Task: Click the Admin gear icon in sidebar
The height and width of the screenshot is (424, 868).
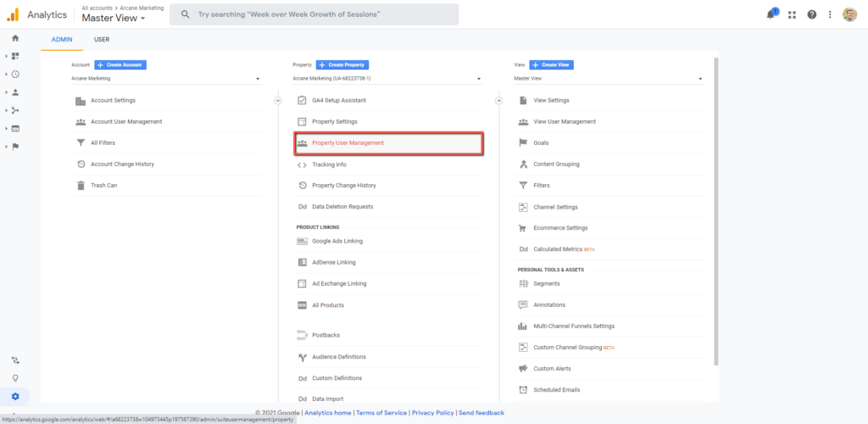Action: (15, 396)
